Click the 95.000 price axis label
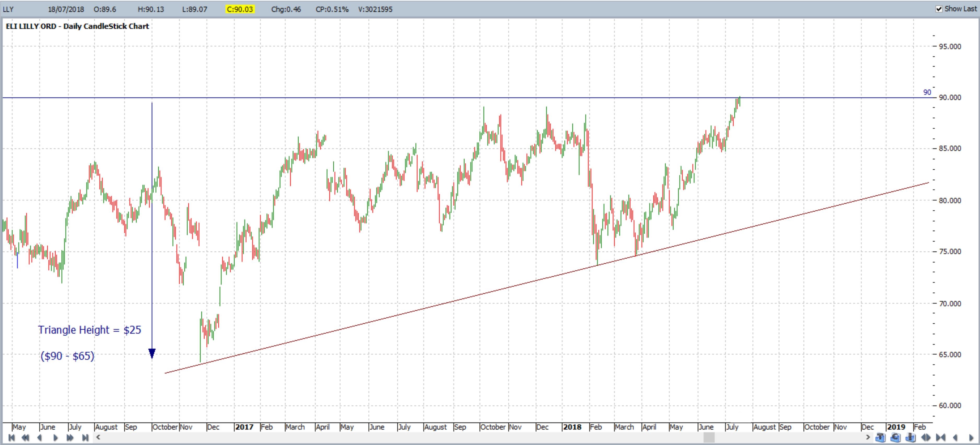Screen dimensions: 980x445 950,46
